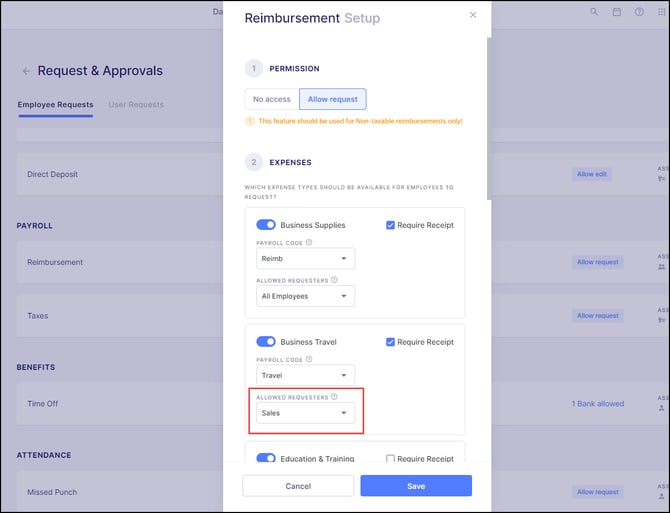Click assignee icon on Direct Deposit row

662,179
